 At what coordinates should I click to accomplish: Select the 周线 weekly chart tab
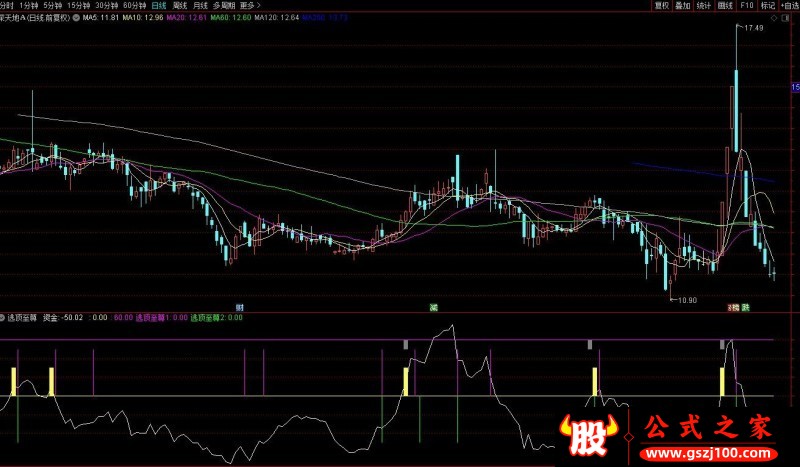click(180, 5)
